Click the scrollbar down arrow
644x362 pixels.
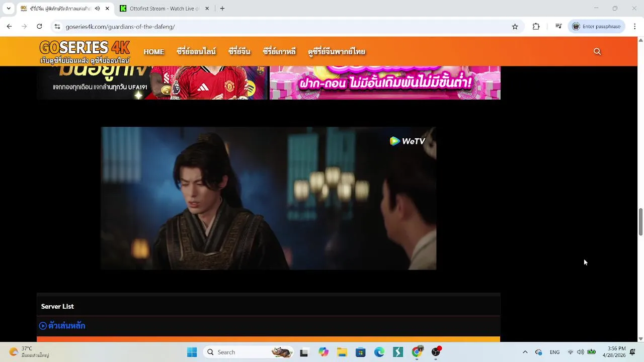click(x=640, y=339)
